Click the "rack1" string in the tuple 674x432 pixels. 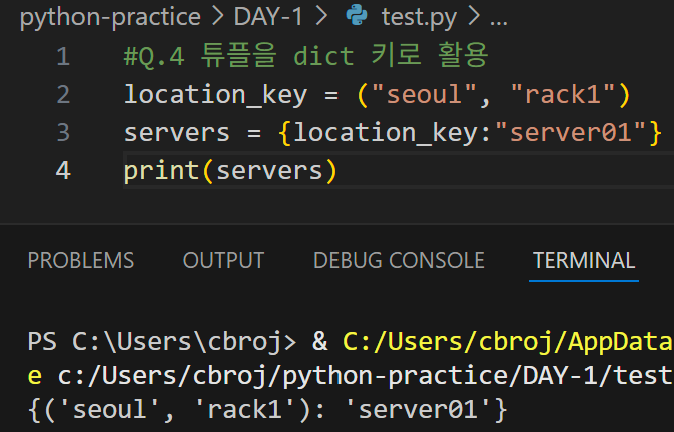(x=563, y=95)
